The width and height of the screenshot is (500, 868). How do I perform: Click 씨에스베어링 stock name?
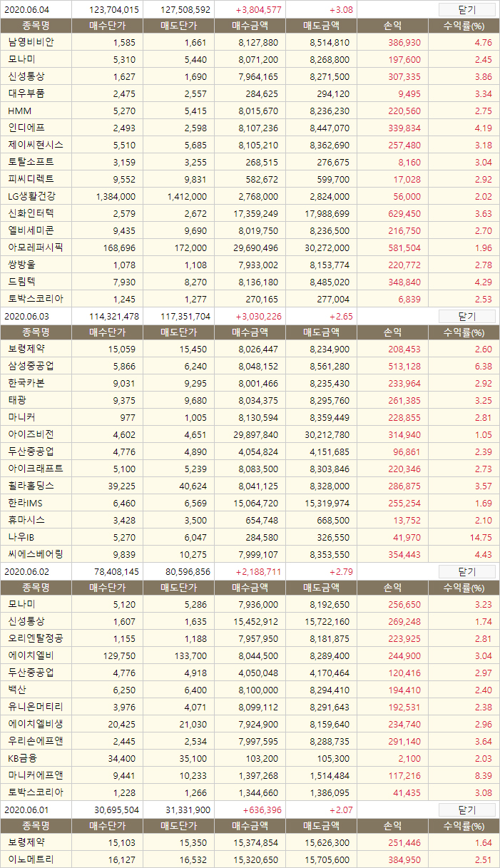(x=36, y=554)
